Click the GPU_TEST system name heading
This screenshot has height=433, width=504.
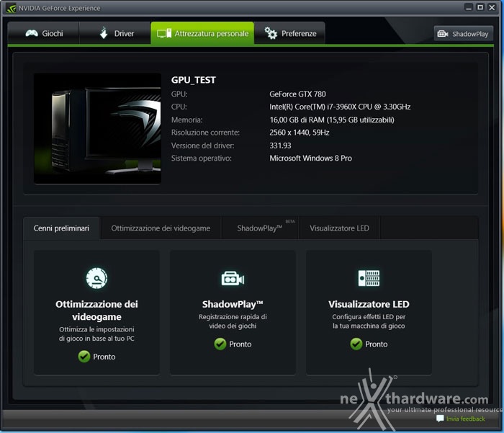pyautogui.click(x=194, y=80)
